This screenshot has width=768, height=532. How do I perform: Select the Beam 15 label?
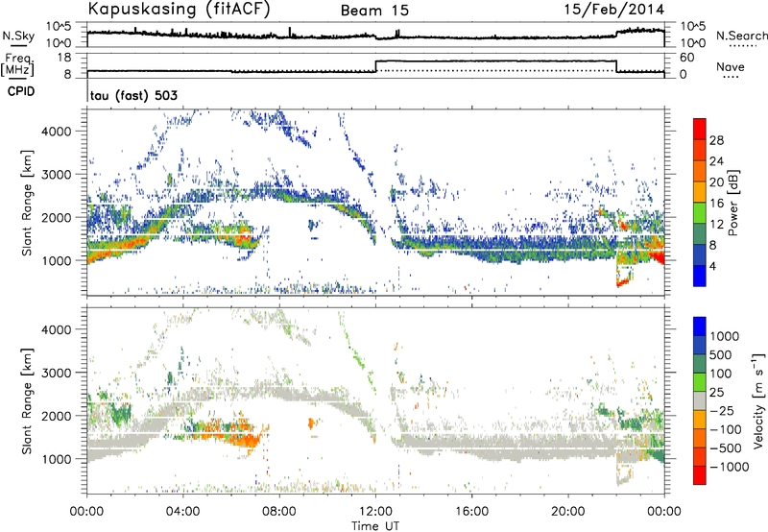[x=374, y=11]
